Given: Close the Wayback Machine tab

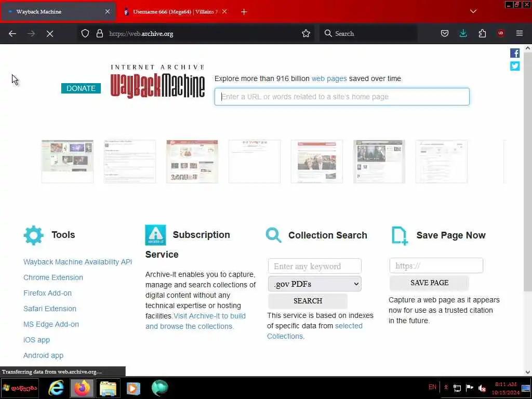Looking at the screenshot, I should click(x=108, y=11).
